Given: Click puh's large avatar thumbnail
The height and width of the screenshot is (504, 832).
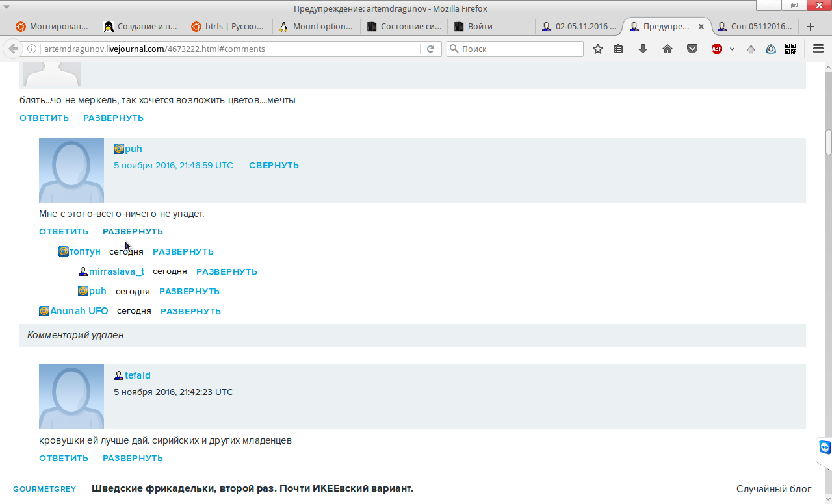Looking at the screenshot, I should pyautogui.click(x=71, y=170).
